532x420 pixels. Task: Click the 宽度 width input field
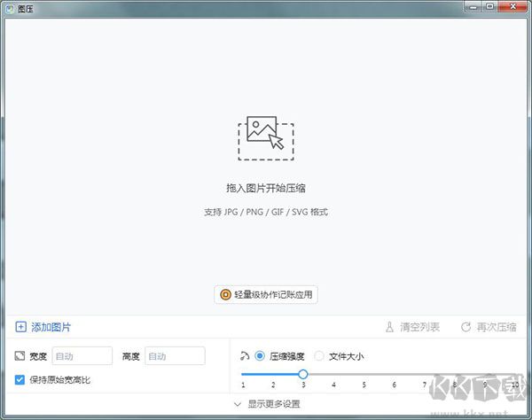(x=82, y=356)
